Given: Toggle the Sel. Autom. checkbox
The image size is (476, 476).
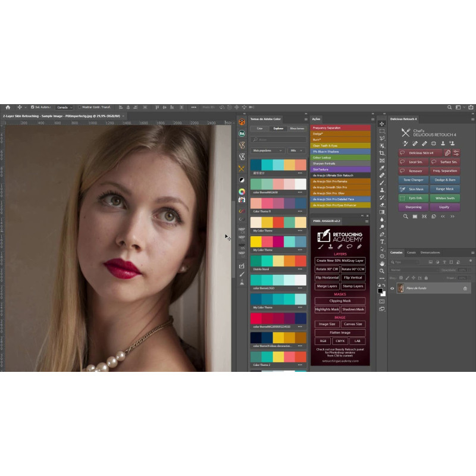Looking at the screenshot, I should click(33, 107).
